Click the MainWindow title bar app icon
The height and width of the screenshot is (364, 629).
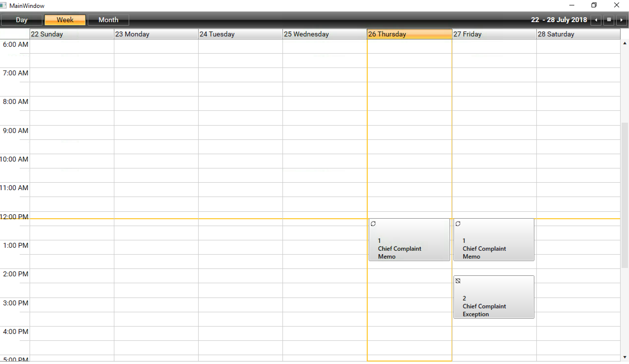pyautogui.click(x=3, y=5)
